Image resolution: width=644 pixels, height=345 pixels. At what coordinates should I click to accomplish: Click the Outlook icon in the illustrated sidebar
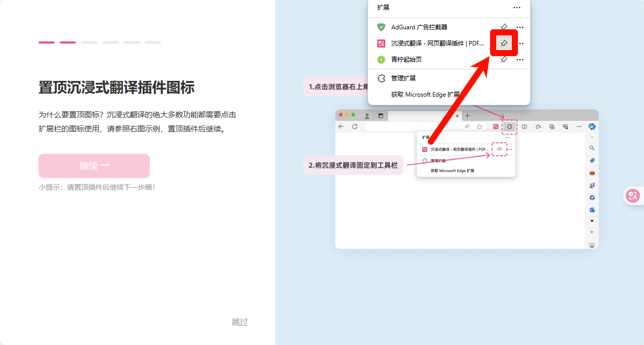coord(592,209)
